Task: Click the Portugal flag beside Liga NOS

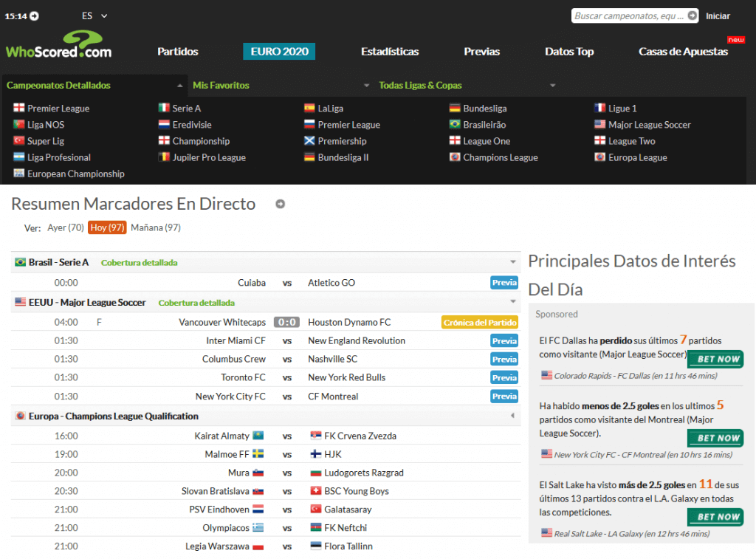Action: (18, 124)
